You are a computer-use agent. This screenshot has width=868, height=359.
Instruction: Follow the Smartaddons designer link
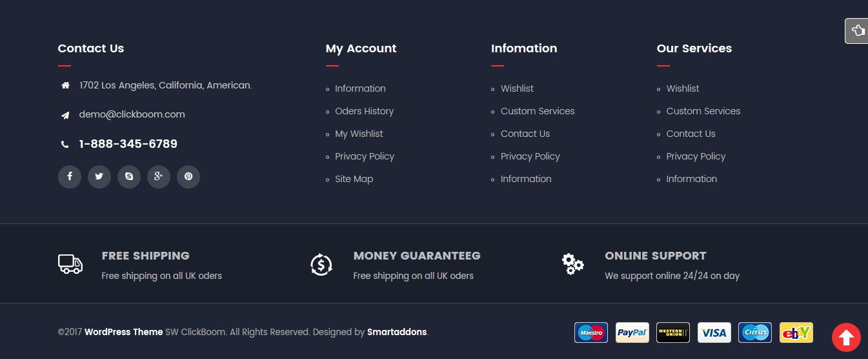(397, 332)
